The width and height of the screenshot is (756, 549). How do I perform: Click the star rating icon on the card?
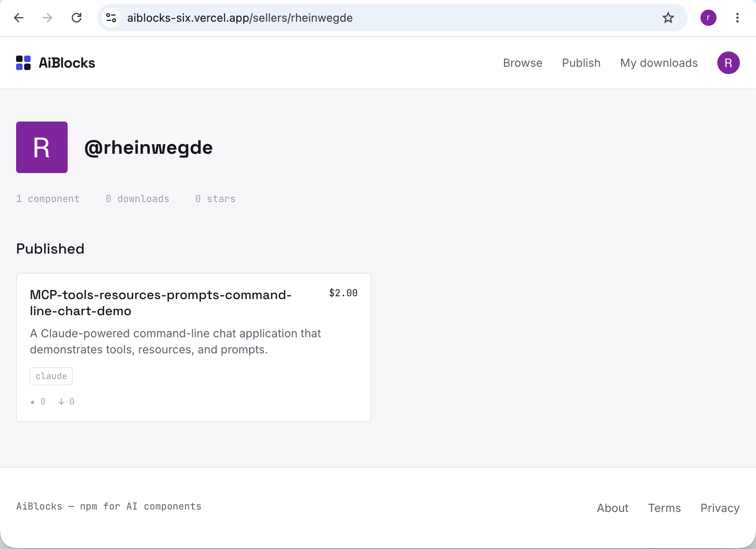(33, 402)
